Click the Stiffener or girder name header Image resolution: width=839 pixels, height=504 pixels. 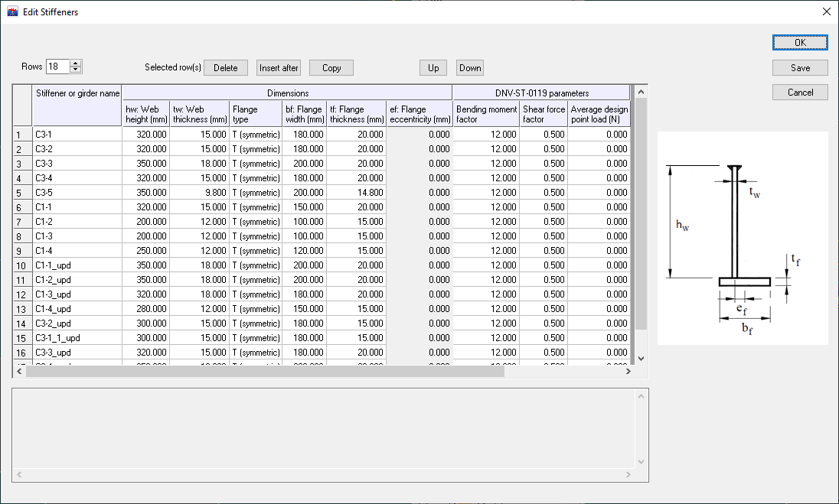click(x=77, y=106)
